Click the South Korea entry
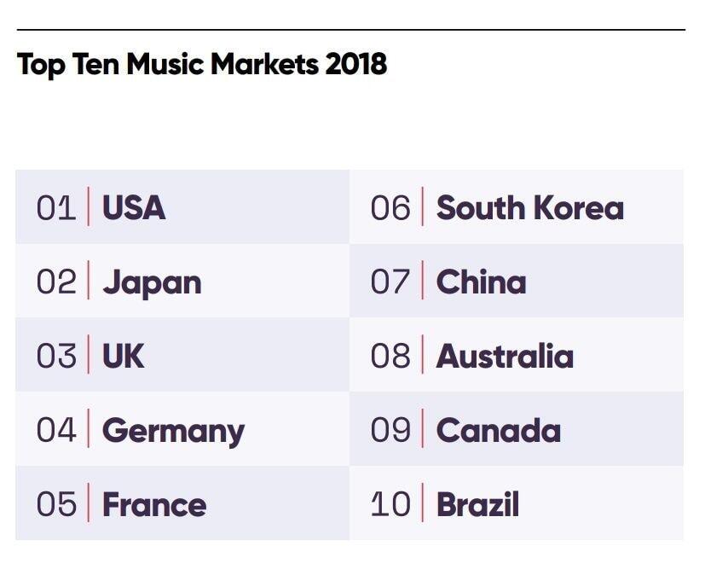This screenshot has height=575, width=728. click(529, 207)
